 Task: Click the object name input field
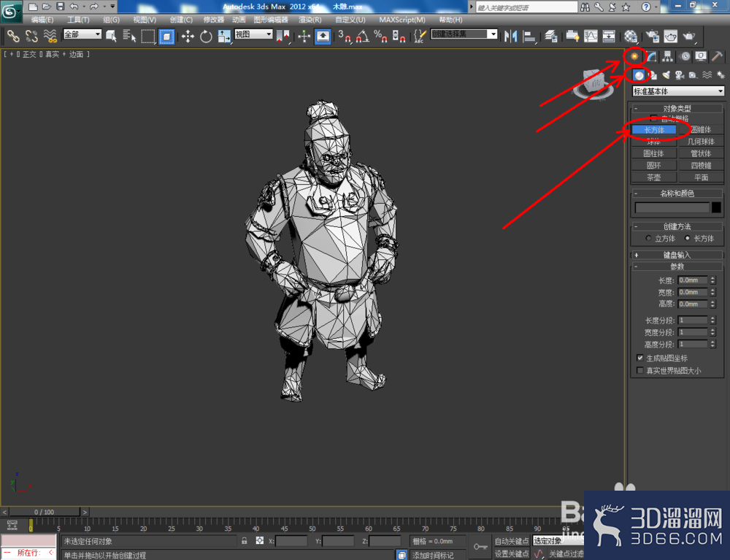tap(672, 207)
